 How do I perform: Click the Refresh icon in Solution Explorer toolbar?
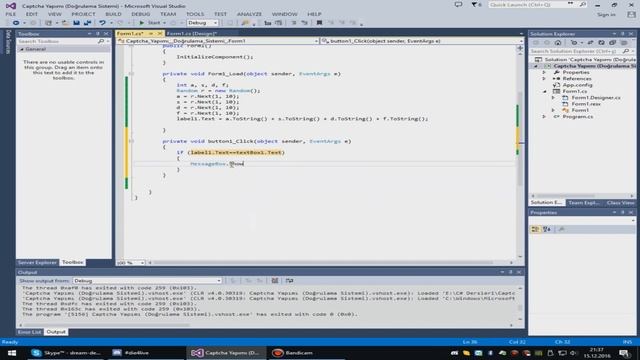601,42
